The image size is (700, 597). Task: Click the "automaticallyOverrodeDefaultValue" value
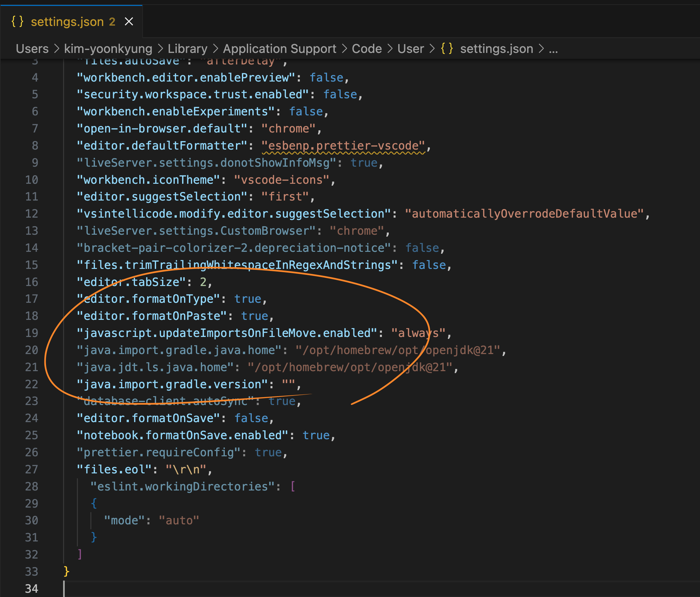pos(525,214)
